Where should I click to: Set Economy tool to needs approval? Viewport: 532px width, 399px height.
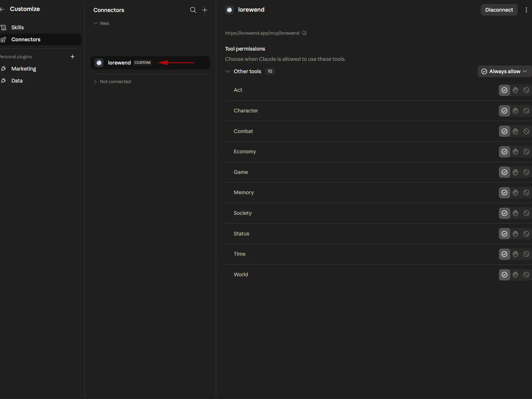515,152
